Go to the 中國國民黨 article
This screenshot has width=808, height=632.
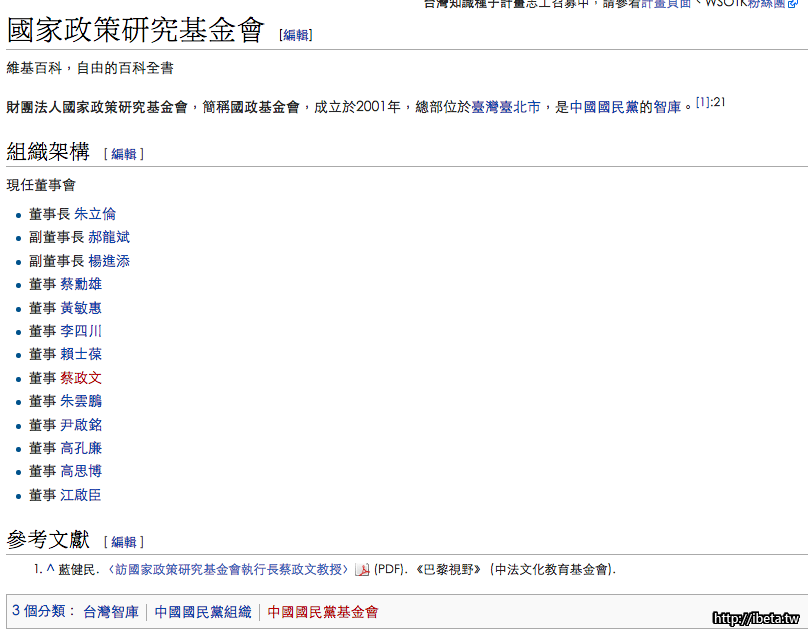click(604, 107)
